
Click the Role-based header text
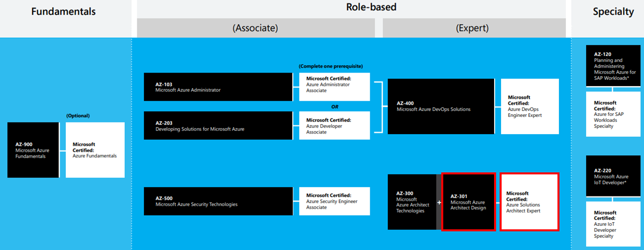pos(371,7)
